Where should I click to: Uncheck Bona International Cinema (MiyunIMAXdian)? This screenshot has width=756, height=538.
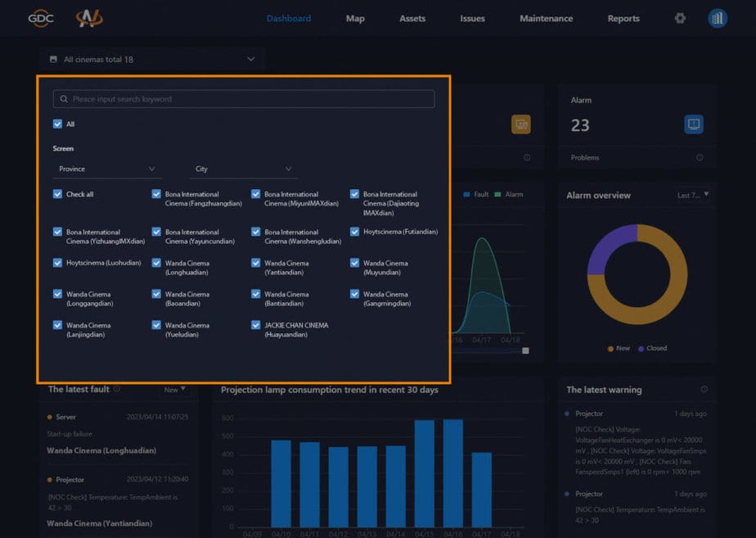255,194
